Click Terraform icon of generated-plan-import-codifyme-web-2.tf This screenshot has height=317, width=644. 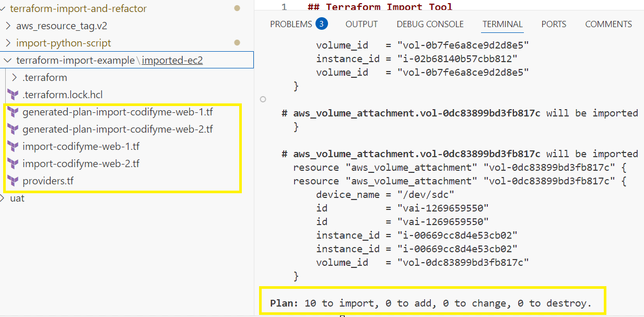pos(13,129)
